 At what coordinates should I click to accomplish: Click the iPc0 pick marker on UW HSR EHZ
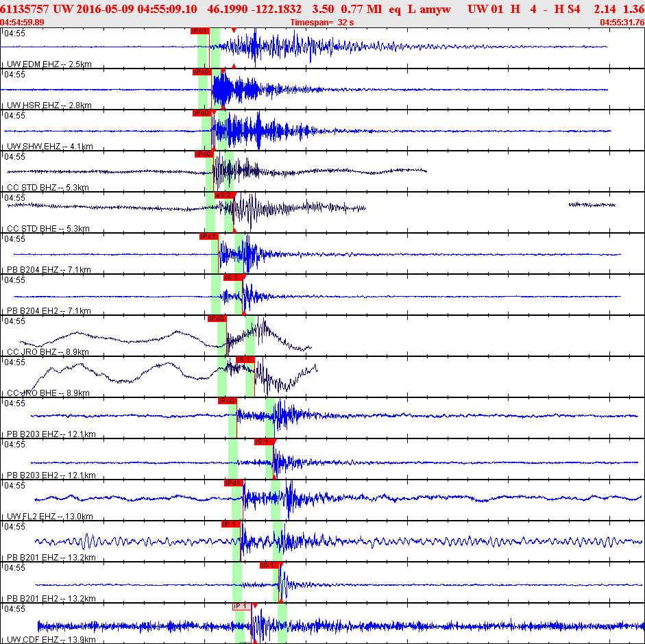pos(202,72)
